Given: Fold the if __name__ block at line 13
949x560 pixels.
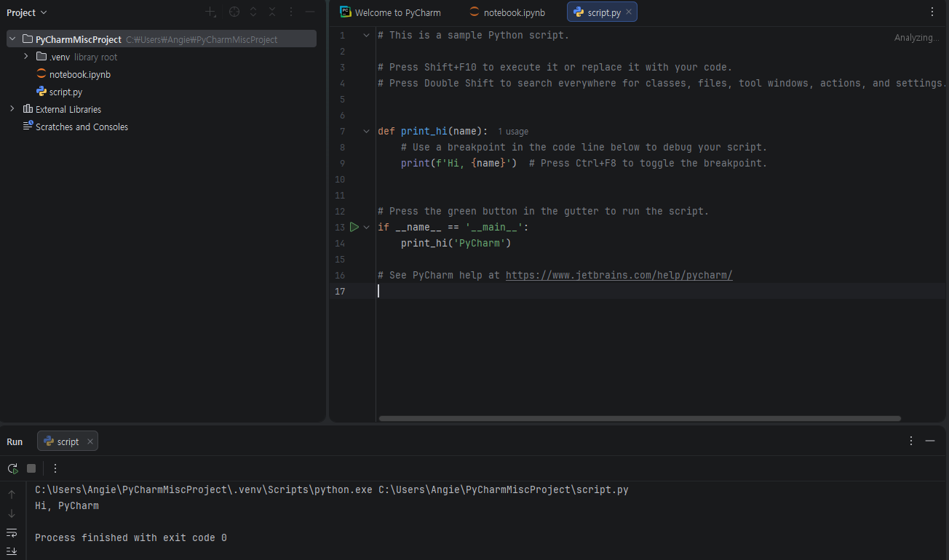Looking at the screenshot, I should pos(367,227).
